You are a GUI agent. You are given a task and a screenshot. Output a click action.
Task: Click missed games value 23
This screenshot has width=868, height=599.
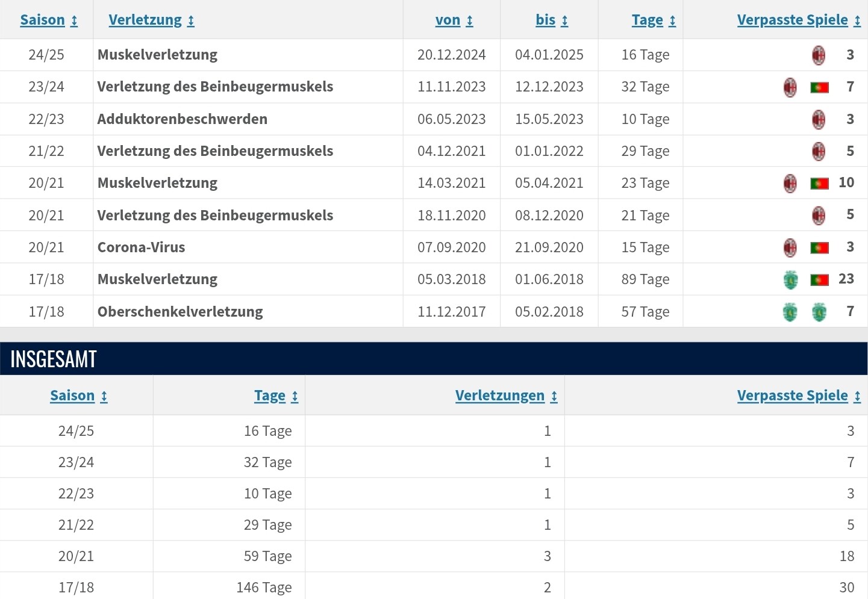pos(846,279)
